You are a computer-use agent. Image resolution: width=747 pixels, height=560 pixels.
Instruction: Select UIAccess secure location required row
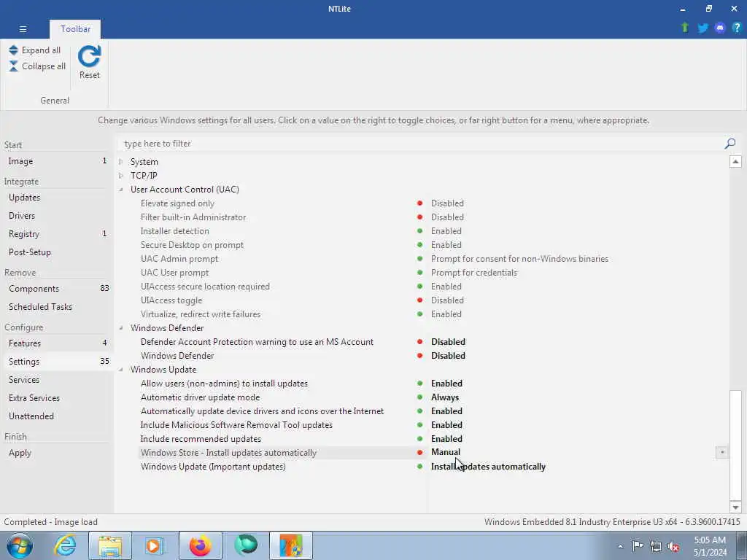click(x=205, y=287)
